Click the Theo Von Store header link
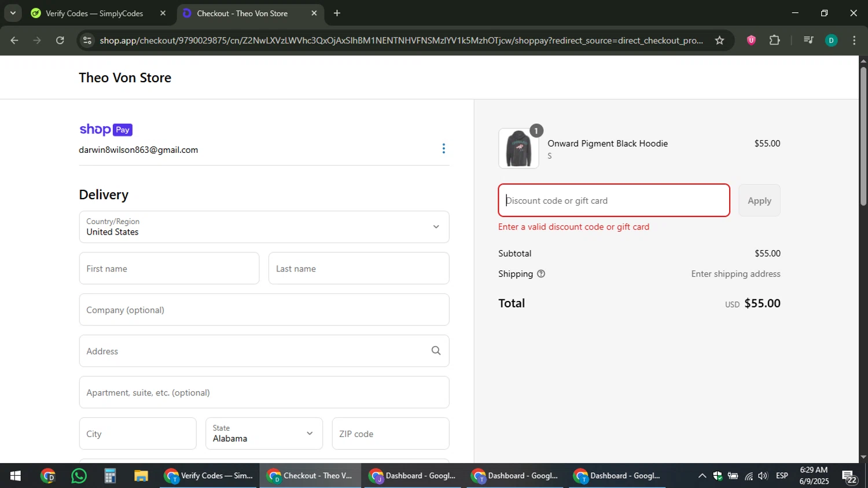Viewport: 868px width, 488px height. (125, 78)
